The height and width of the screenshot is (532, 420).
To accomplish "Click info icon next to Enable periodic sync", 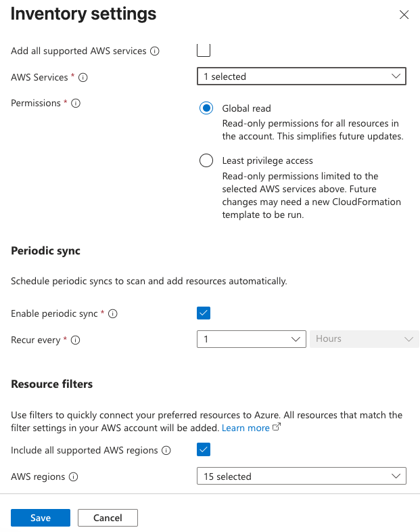I will (x=113, y=314).
